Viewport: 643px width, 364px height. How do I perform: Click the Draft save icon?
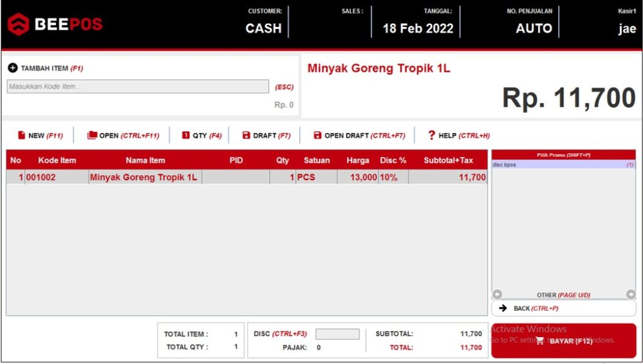pyautogui.click(x=246, y=136)
